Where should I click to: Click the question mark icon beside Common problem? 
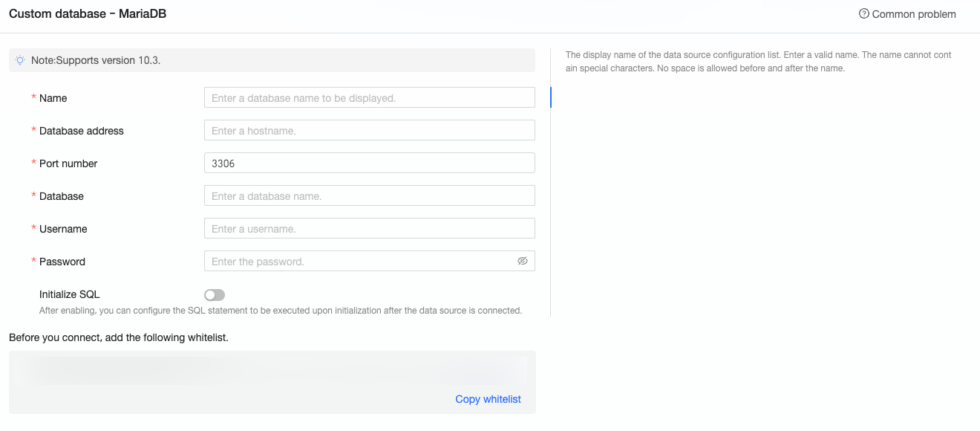click(863, 13)
